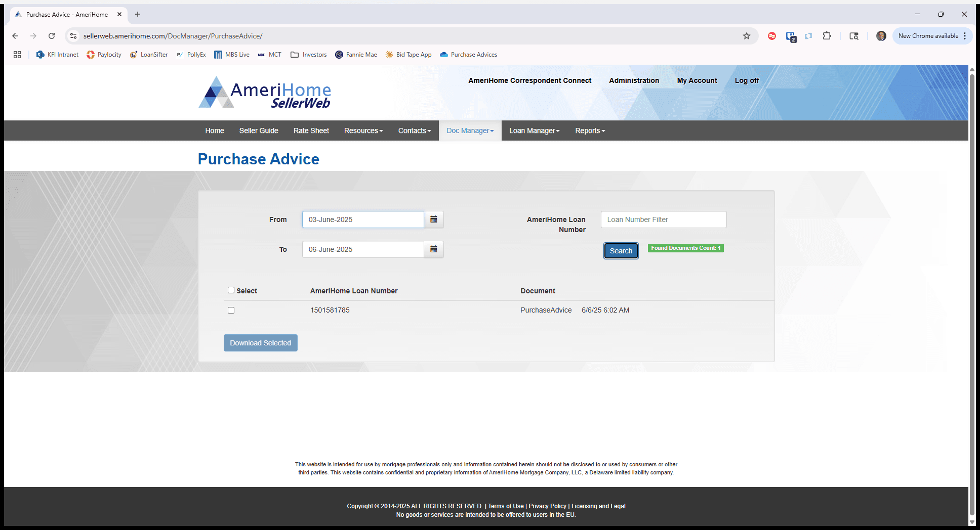Viewport: 980px width, 530px height.
Task: Open the Chrome extensions puzzle menu
Action: (x=827, y=36)
